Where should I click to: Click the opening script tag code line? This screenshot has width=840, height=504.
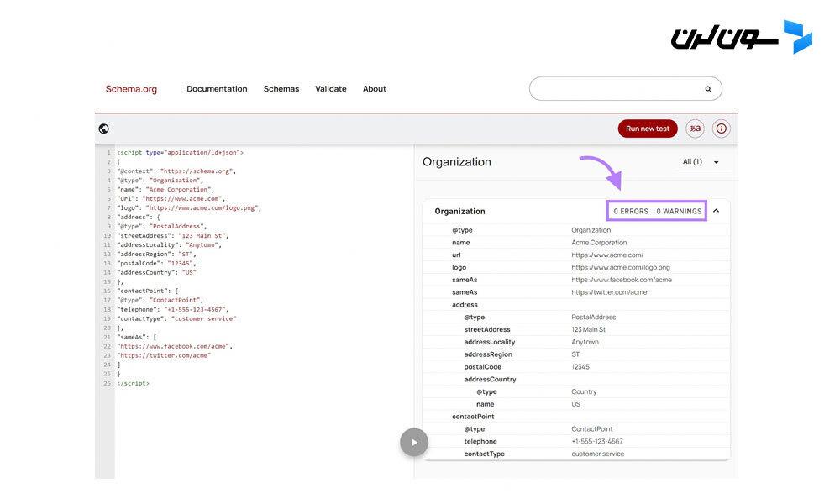(x=181, y=153)
